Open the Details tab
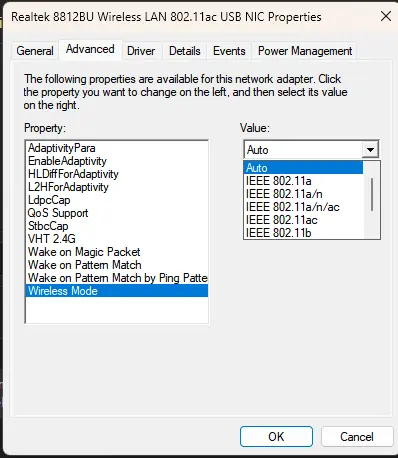 185,51
